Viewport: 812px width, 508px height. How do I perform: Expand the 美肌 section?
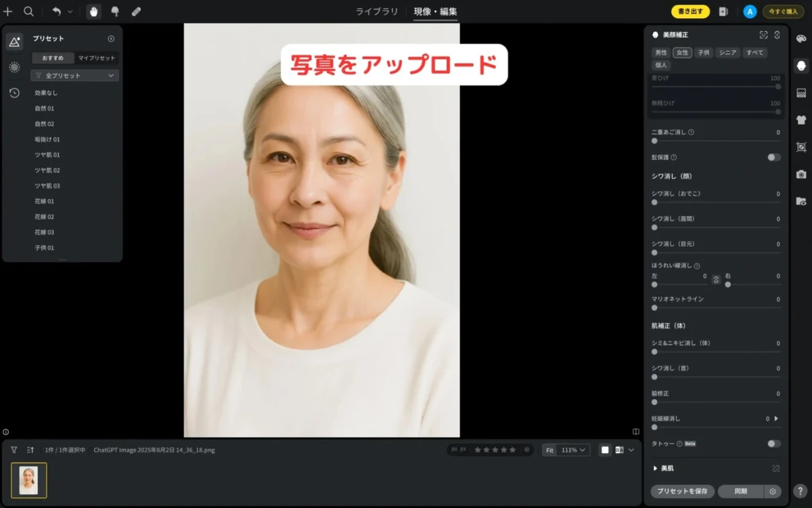click(655, 468)
